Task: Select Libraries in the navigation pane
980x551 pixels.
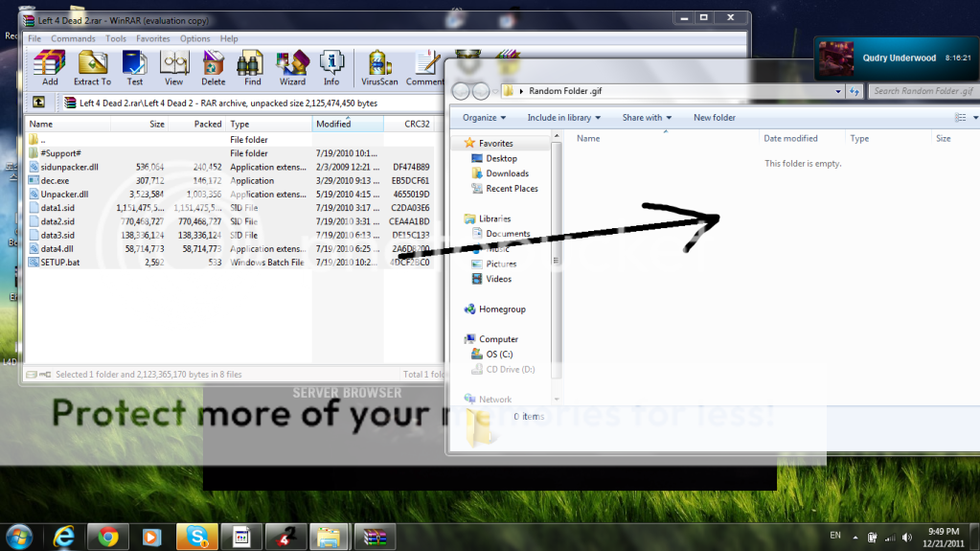Action: [494, 218]
